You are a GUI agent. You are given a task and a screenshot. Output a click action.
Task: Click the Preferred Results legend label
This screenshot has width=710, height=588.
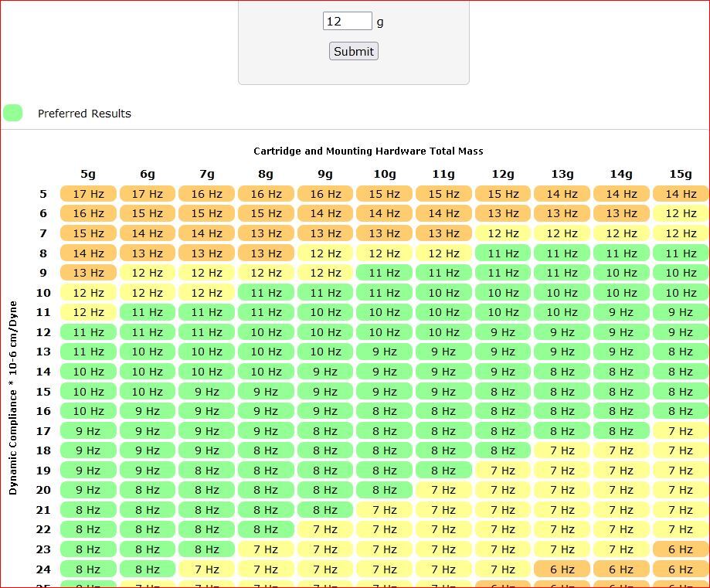[84, 114]
